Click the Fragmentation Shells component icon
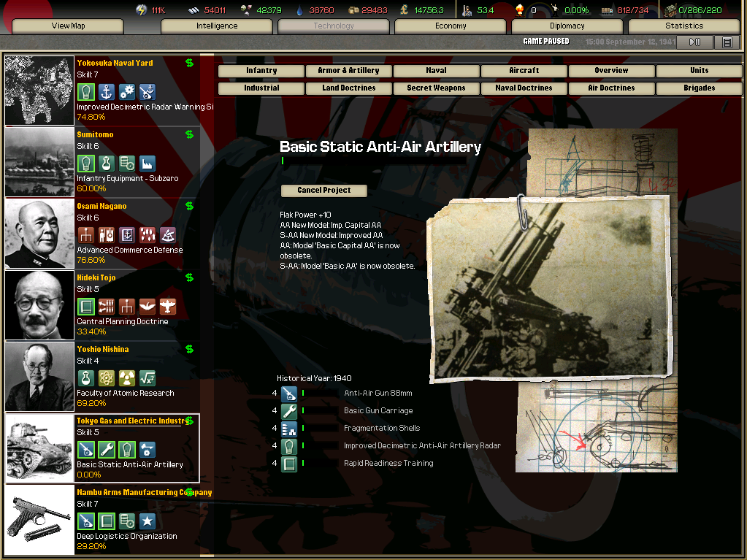 click(289, 429)
